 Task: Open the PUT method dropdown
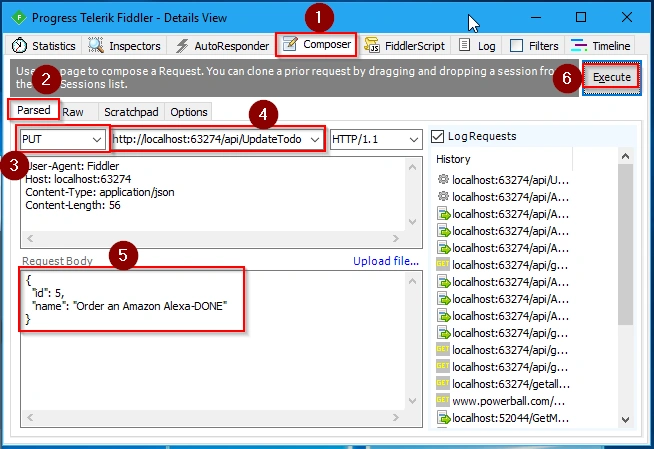(62, 139)
